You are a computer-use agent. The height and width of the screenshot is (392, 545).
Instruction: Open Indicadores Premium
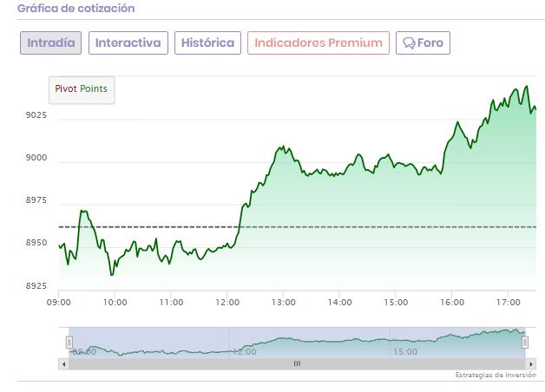coord(318,43)
